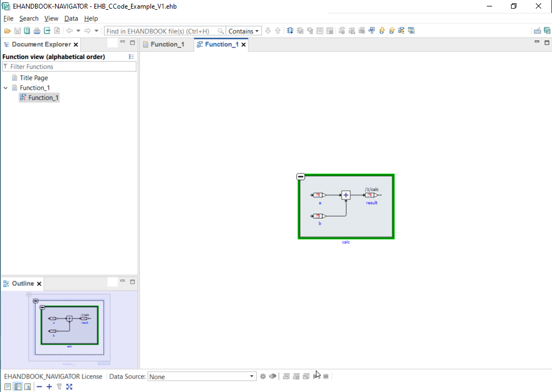Click the open file folder icon
Viewport: 552px width, 392px height.
click(8, 31)
